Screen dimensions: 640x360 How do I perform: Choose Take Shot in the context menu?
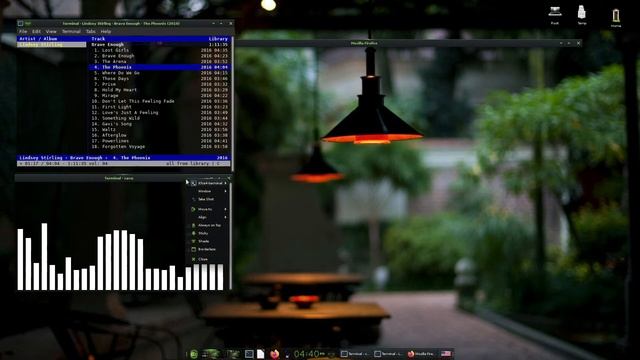coord(209,199)
